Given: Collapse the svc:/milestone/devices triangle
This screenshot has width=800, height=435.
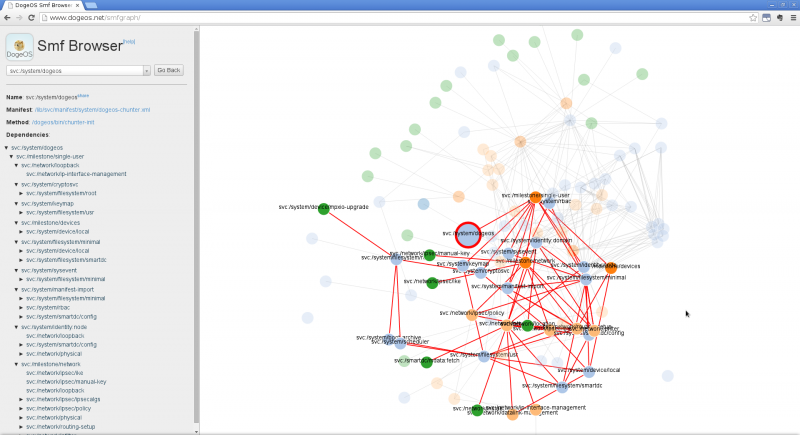Looking at the screenshot, I should pyautogui.click(x=16, y=223).
